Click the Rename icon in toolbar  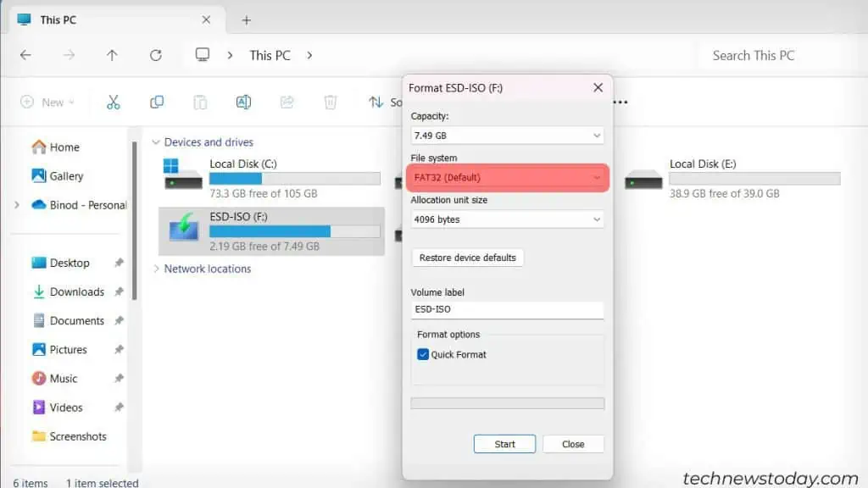pyautogui.click(x=243, y=102)
